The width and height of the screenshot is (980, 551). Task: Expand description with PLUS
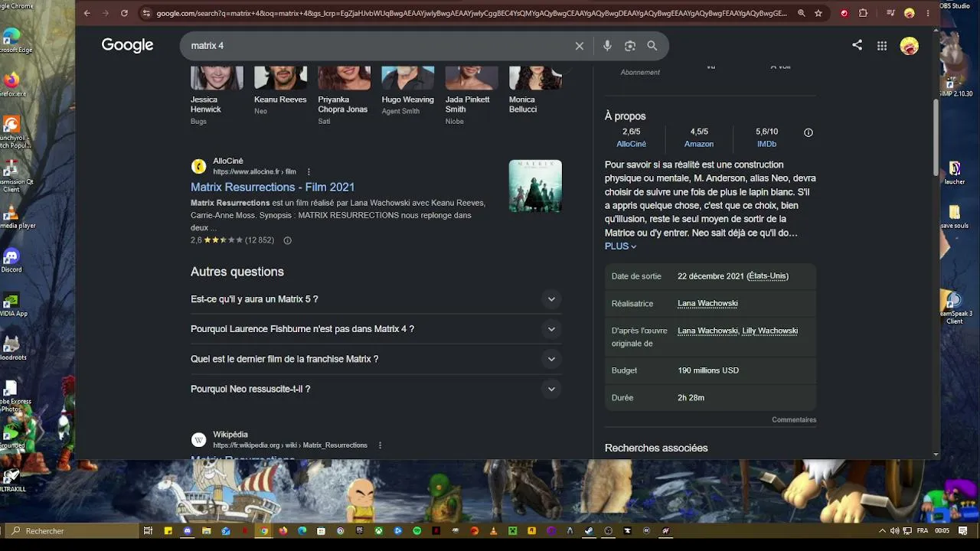[x=621, y=246]
